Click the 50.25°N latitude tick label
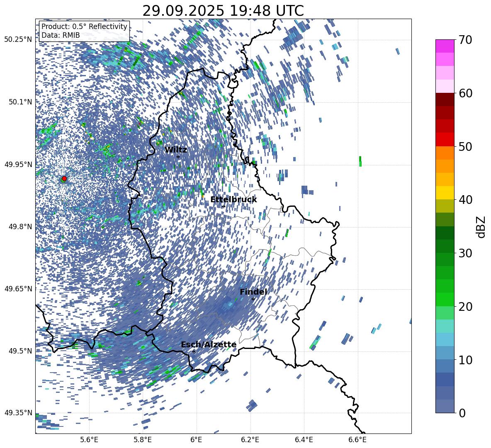This screenshot has height=448, width=491. pos(18,39)
